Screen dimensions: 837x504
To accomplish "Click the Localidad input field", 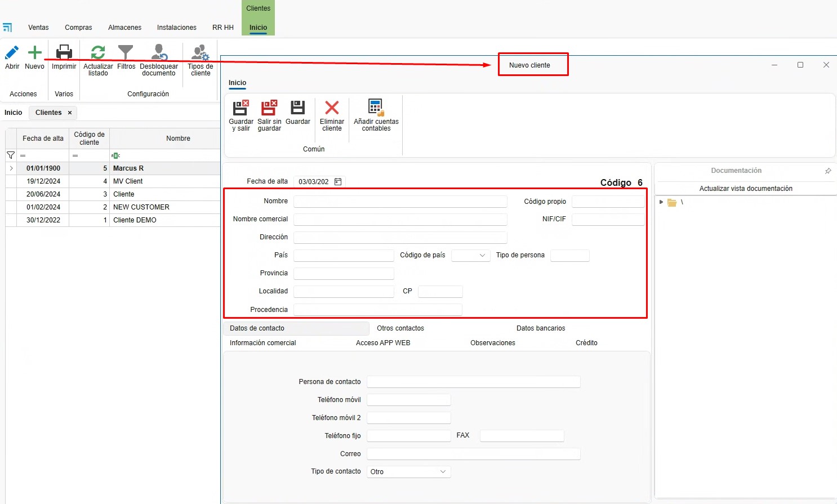I will (344, 292).
